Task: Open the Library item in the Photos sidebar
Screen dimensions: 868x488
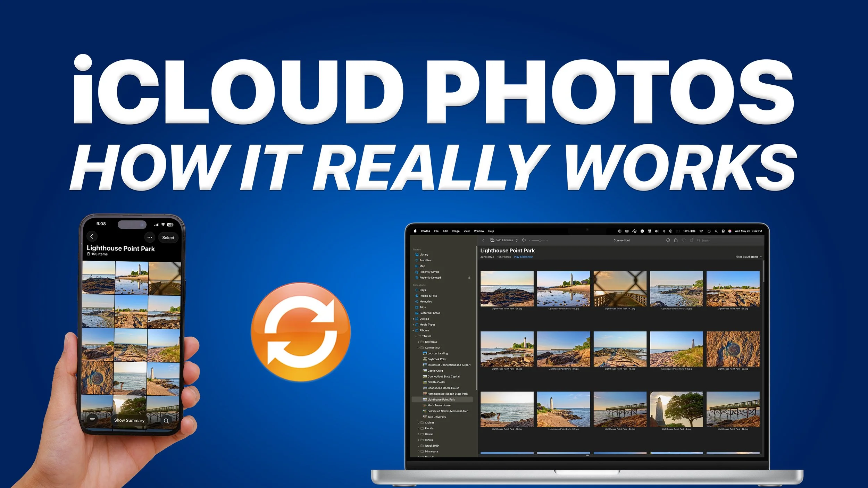Action: (x=422, y=254)
